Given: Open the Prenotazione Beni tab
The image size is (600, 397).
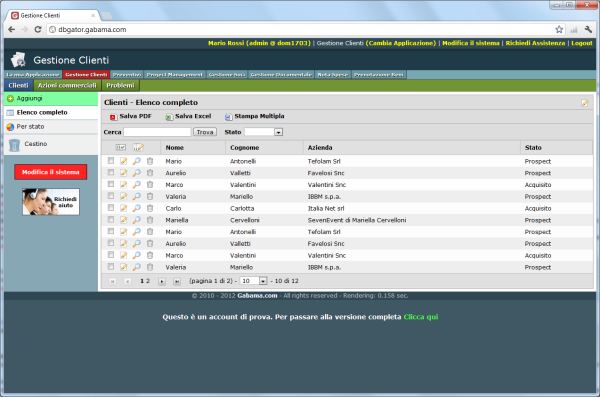Looking at the screenshot, I should (378, 75).
